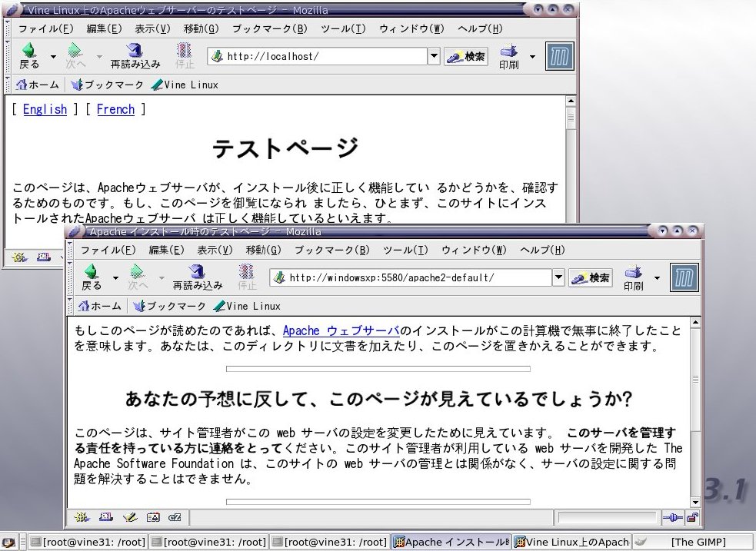Open ブックマーク in localhost window bookmarks bar
The height and width of the screenshot is (551, 756).
pos(107,85)
